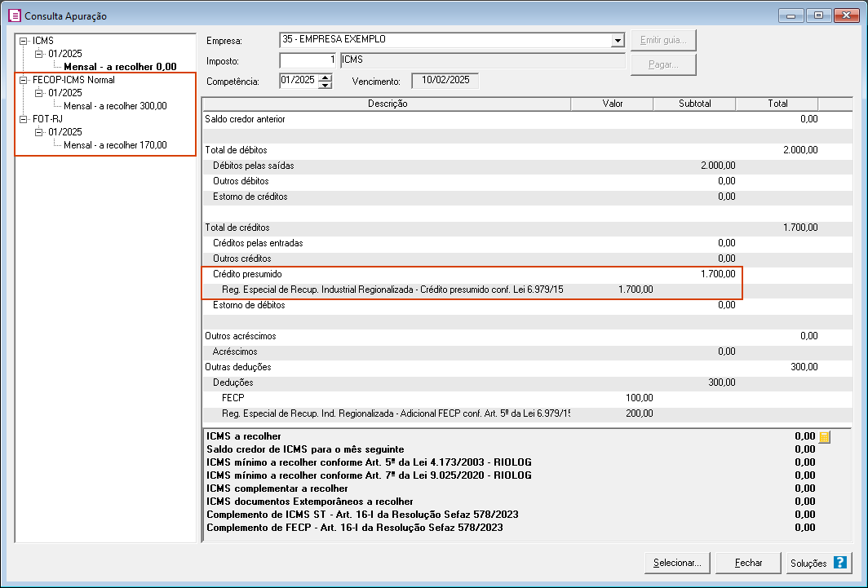
Task: Decrease Competência with the down arrow
Action: (x=325, y=85)
